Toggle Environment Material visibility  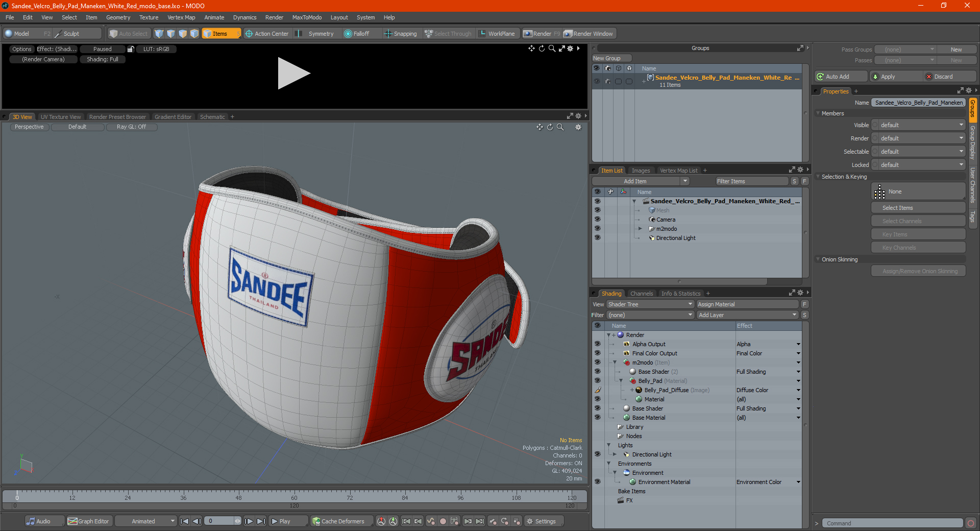[x=597, y=482]
